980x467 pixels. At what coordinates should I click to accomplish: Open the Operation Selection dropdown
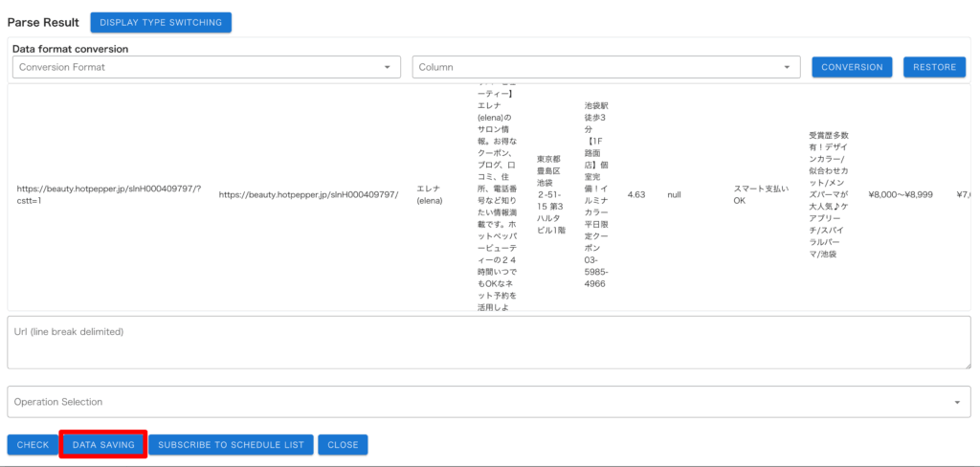pos(489,402)
